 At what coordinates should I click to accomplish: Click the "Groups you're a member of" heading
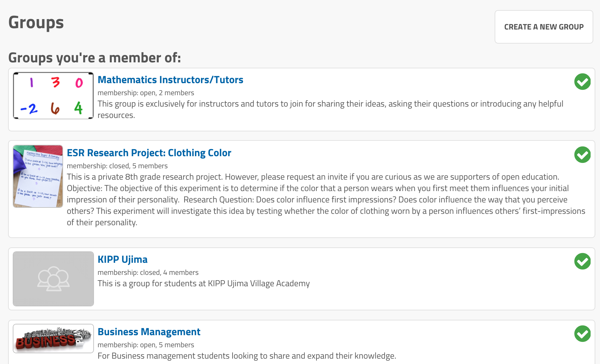pos(95,58)
